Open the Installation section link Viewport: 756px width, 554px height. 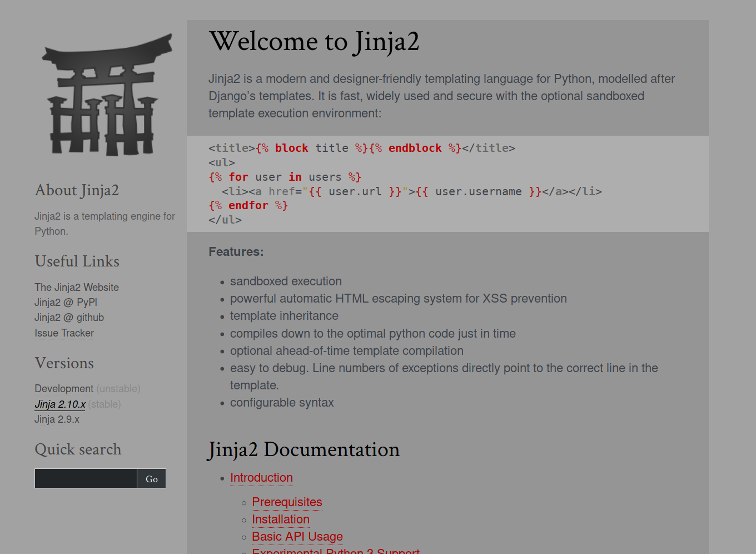click(x=281, y=520)
